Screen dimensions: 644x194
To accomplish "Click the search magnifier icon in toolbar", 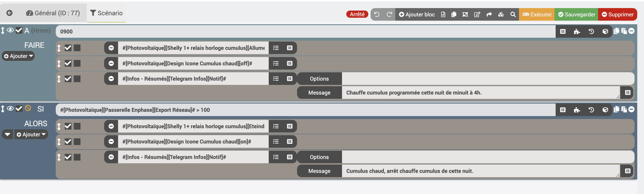I will tap(513, 14).
